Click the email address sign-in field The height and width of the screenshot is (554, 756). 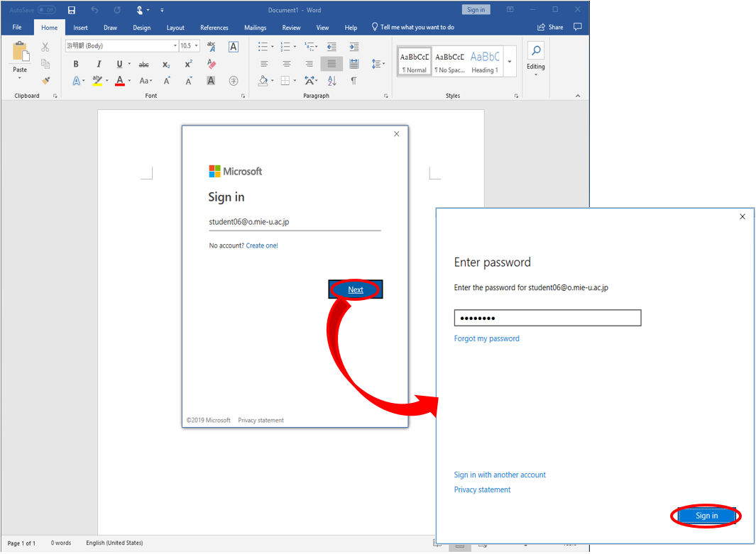pos(295,222)
